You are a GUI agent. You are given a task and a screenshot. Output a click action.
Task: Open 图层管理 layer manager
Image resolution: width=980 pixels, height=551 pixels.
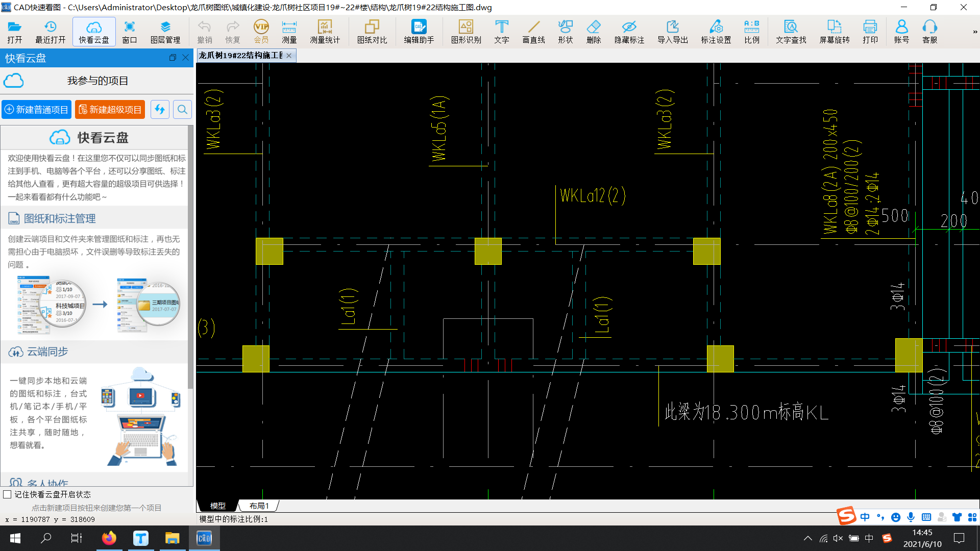tap(165, 32)
